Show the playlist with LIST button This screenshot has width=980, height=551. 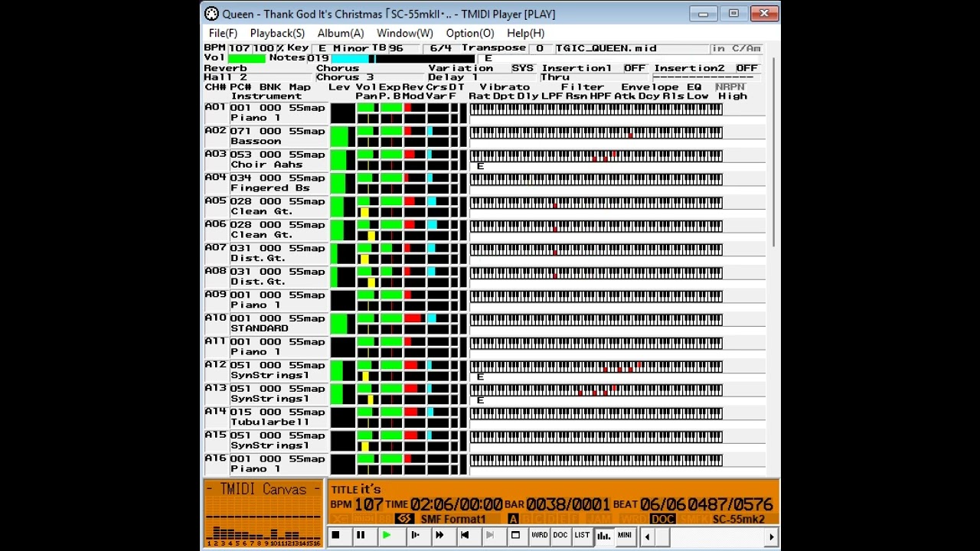[x=582, y=536]
